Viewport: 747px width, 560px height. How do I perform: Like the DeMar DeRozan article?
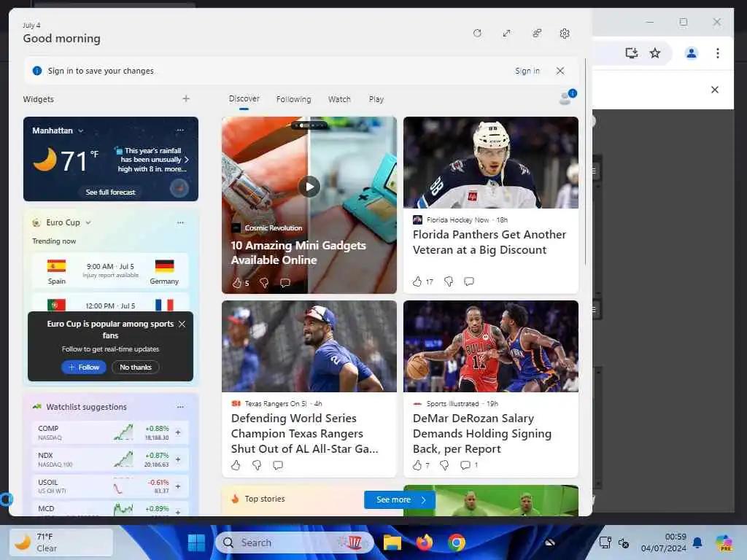pos(417,465)
